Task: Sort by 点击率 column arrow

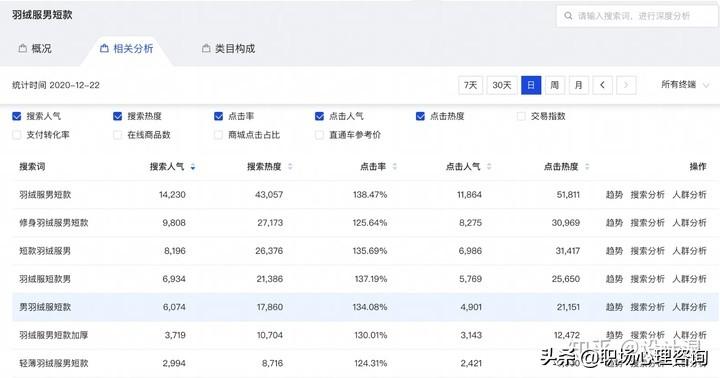Action: coord(395,167)
